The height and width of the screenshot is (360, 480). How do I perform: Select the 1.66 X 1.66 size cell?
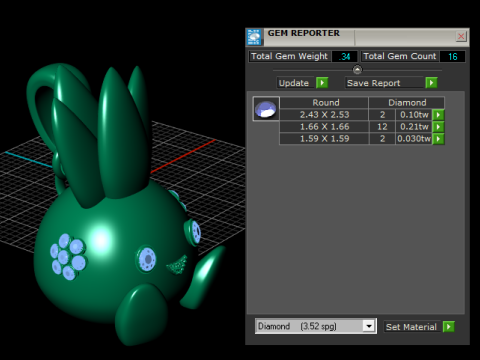click(x=324, y=127)
